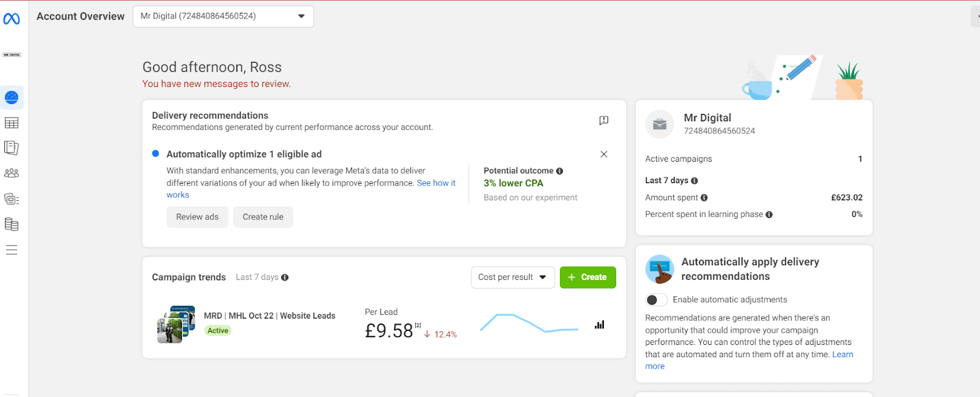Expand the Cost per result dropdown
Screen dimensions: 980x397
click(512, 278)
